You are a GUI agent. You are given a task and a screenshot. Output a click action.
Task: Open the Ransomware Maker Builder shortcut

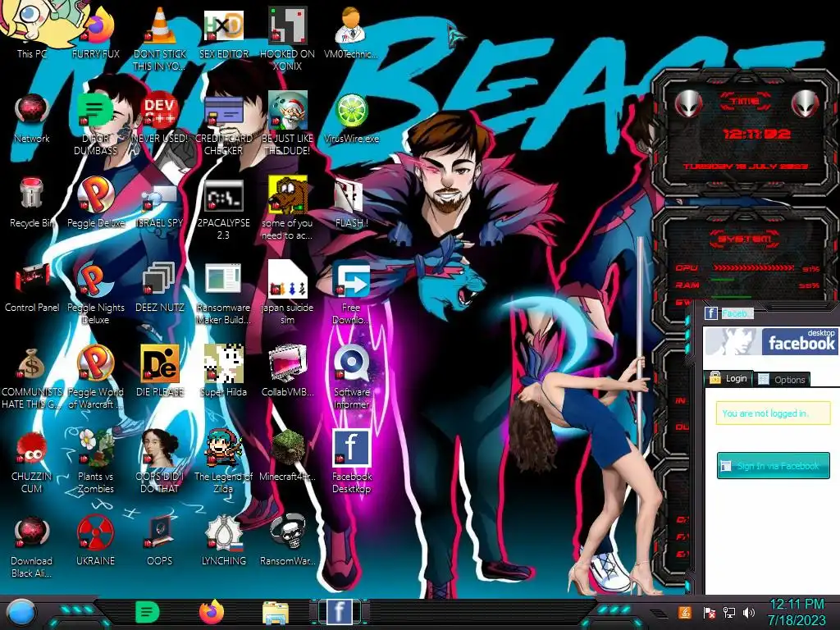[x=223, y=293]
